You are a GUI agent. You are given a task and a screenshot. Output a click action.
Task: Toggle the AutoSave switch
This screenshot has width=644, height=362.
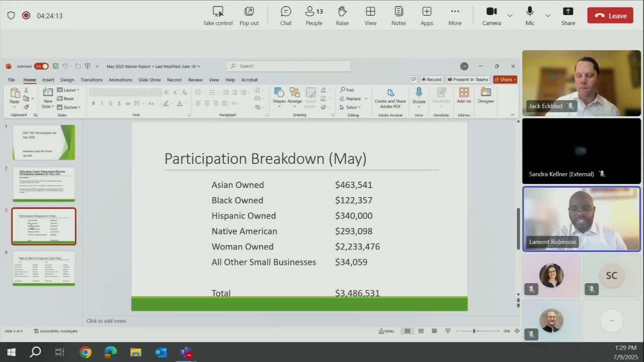(x=41, y=66)
